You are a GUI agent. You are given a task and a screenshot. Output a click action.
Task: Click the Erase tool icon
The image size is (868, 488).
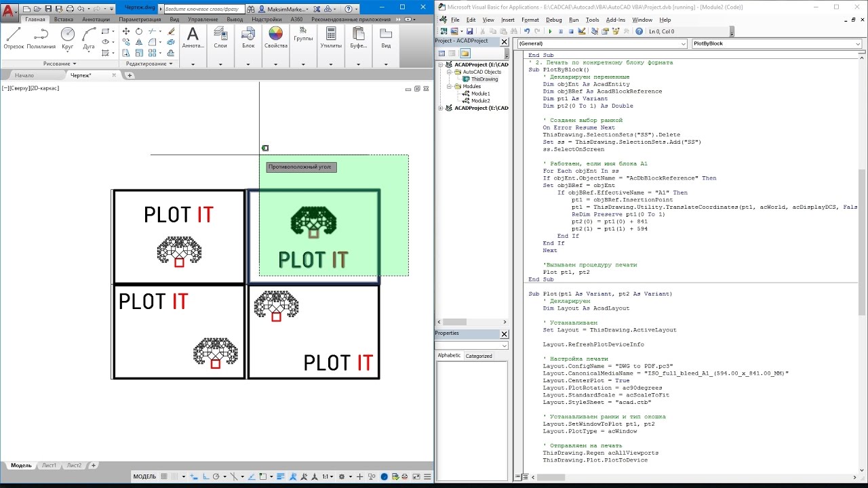[x=171, y=31]
